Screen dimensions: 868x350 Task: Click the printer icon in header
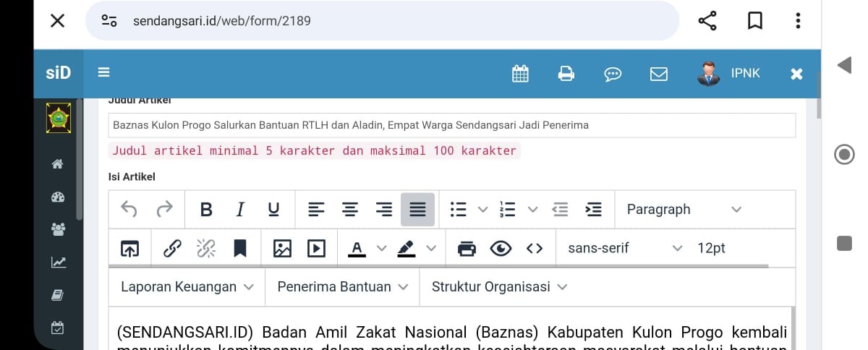(x=566, y=73)
